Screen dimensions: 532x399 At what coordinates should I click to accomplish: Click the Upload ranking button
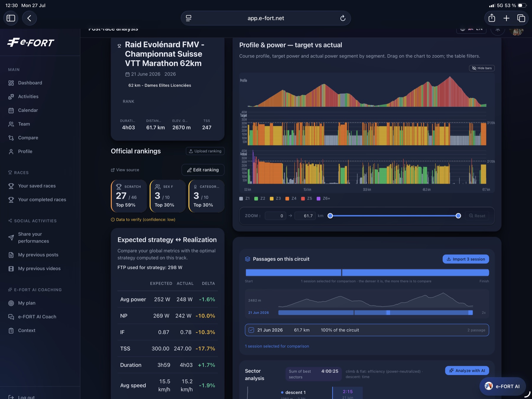pyautogui.click(x=205, y=151)
